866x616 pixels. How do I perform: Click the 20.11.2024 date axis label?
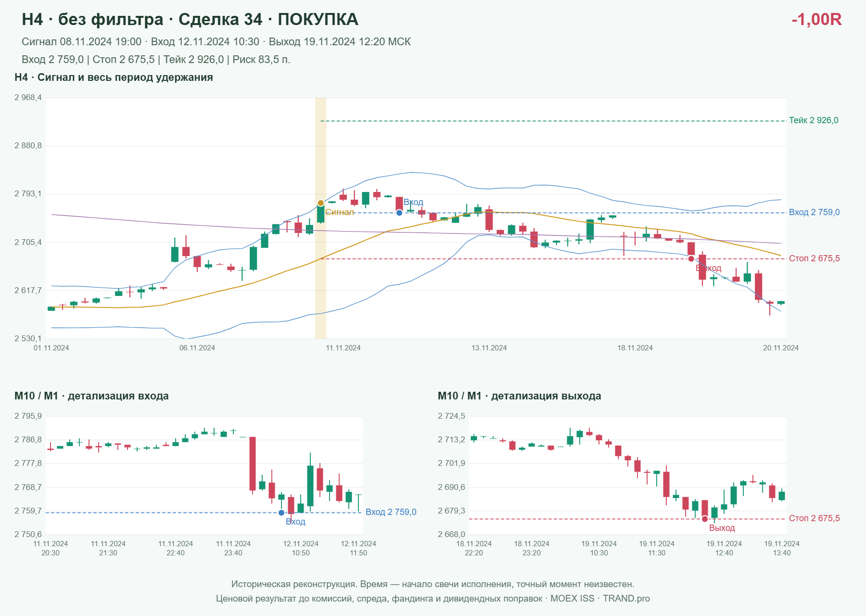click(781, 348)
